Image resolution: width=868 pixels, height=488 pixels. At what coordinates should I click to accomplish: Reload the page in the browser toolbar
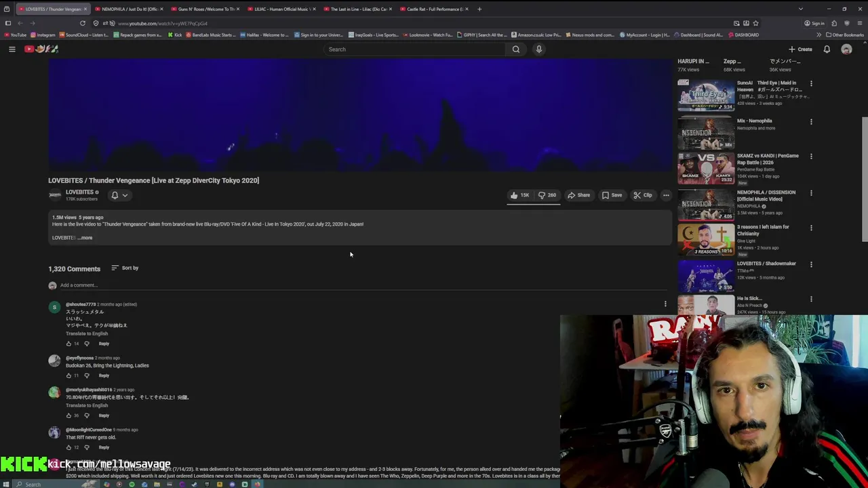point(83,23)
